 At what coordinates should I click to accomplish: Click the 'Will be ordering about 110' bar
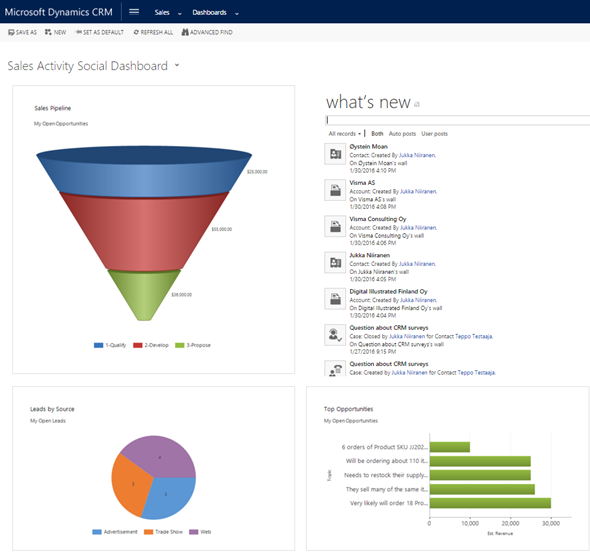[480, 461]
